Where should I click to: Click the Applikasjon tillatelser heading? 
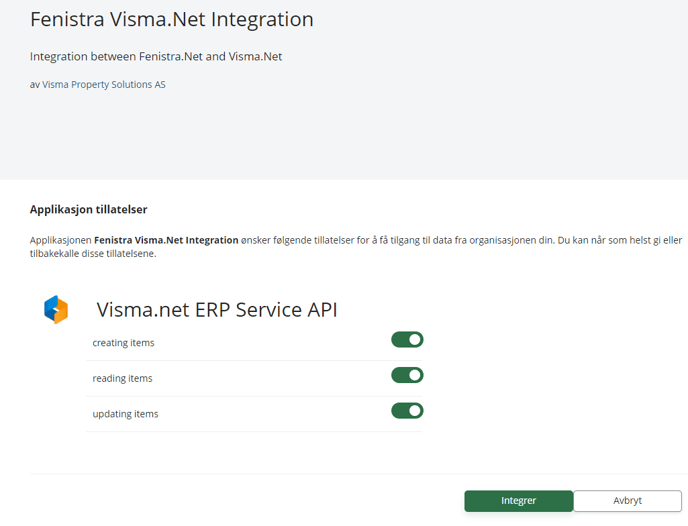89,209
